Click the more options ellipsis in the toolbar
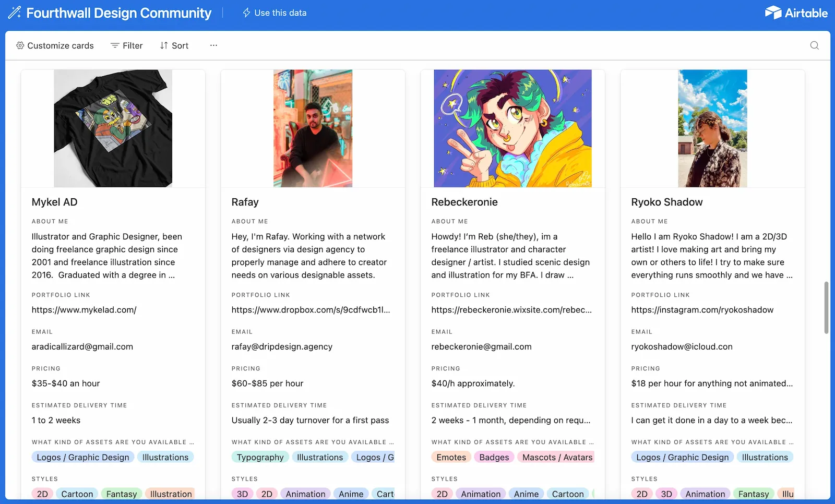The width and height of the screenshot is (835, 504). click(213, 45)
